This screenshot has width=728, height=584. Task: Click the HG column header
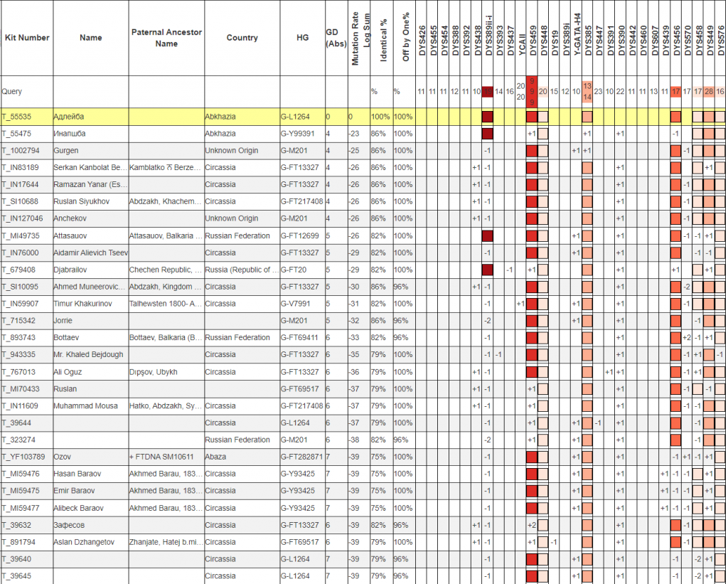click(303, 38)
